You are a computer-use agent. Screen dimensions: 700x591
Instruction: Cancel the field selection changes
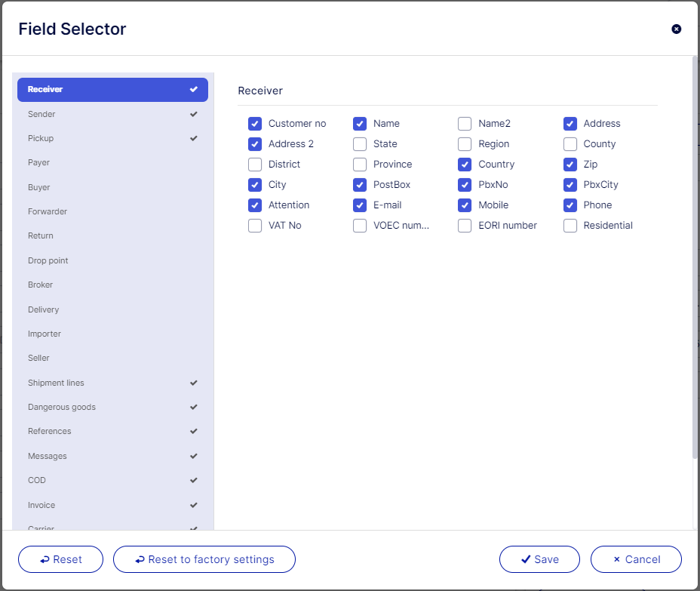(x=636, y=559)
